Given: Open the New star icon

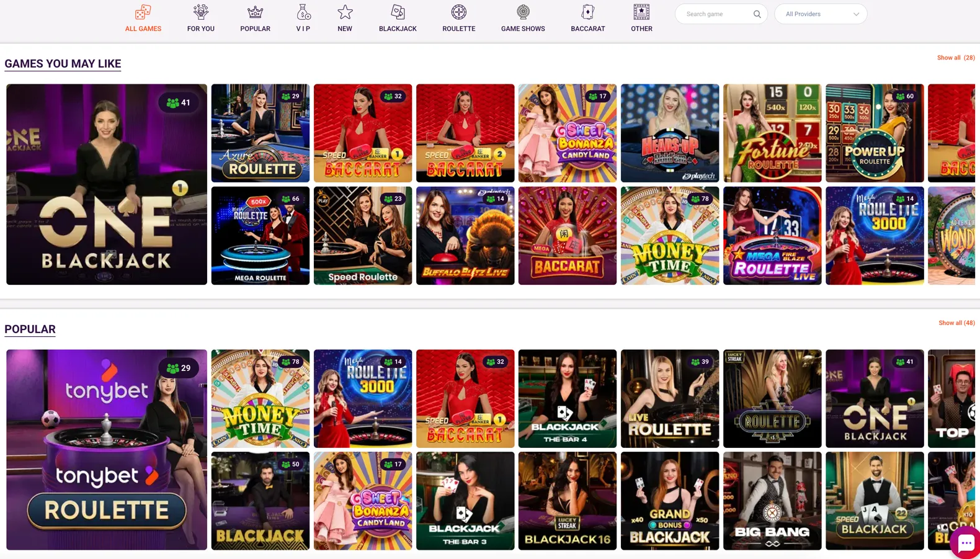Looking at the screenshot, I should pyautogui.click(x=345, y=12).
